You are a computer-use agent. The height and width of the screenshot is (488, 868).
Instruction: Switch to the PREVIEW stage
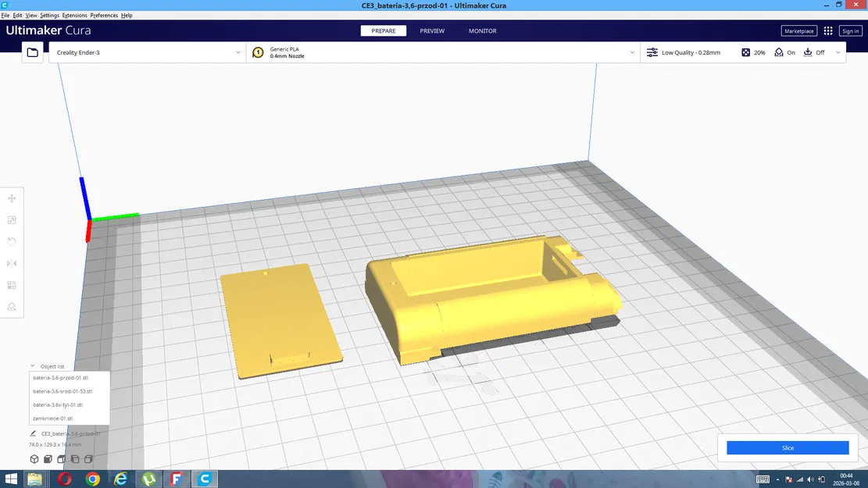click(432, 31)
